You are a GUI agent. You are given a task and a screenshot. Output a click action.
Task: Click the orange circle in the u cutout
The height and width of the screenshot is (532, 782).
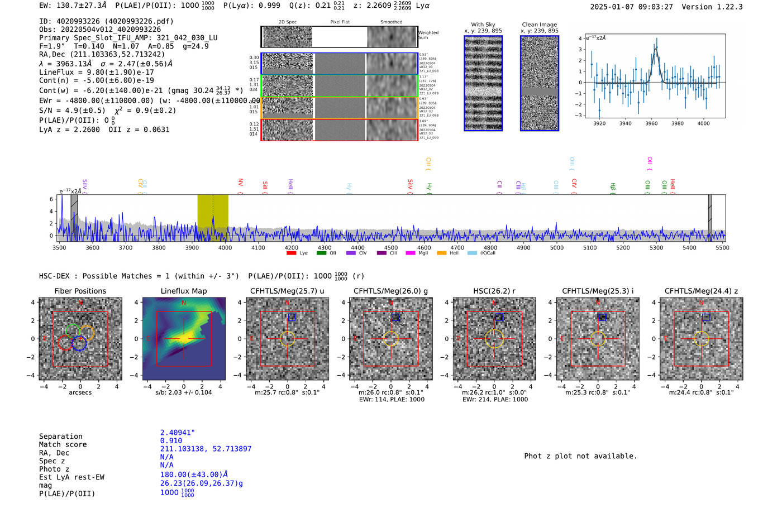pos(287,339)
